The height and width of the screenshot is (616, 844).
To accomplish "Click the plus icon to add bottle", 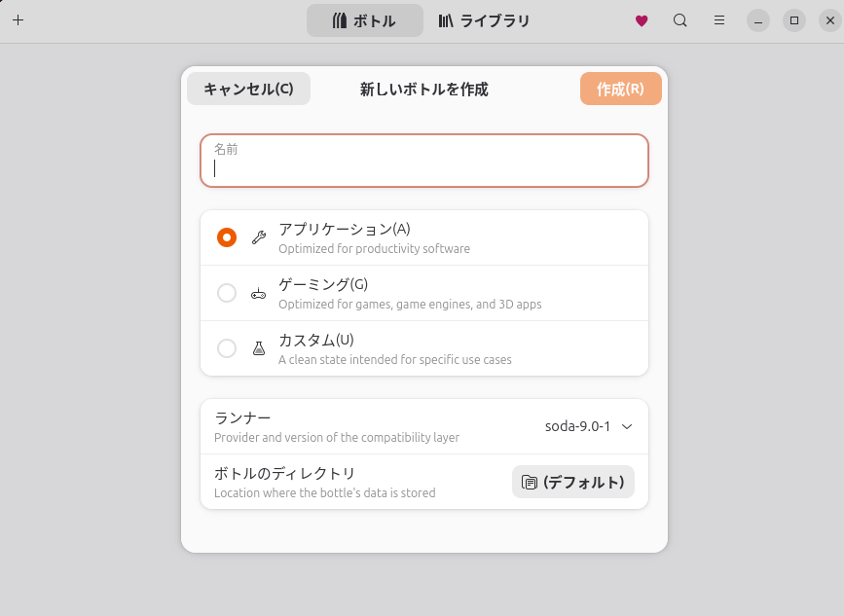I will (18, 20).
